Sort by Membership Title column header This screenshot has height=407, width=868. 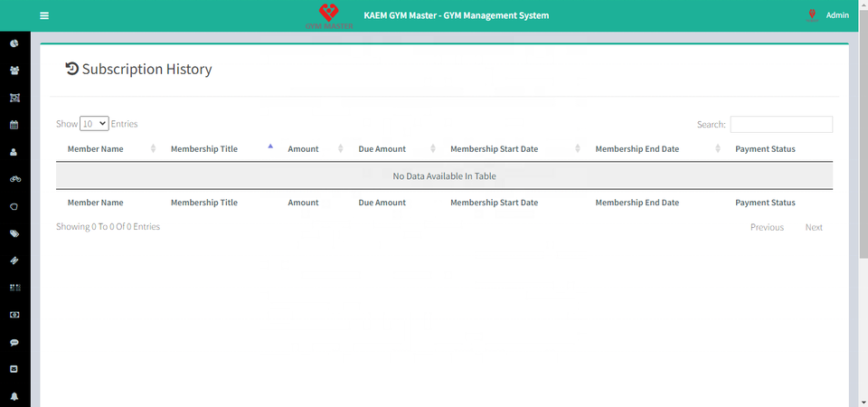[x=204, y=148]
